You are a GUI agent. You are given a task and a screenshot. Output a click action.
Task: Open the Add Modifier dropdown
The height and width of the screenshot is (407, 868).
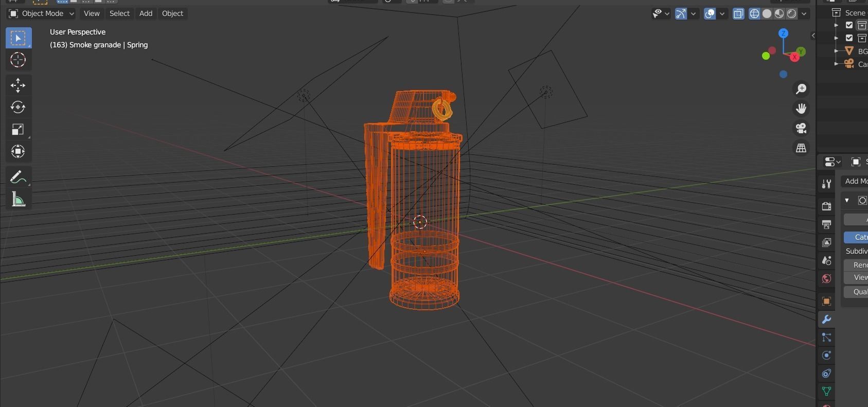855,181
